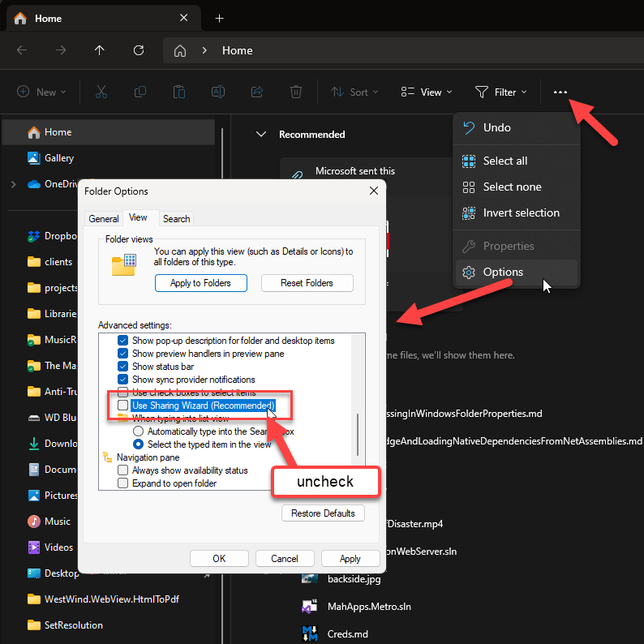Click the Home address bar breadcrumb
644x644 pixels.
238,50
